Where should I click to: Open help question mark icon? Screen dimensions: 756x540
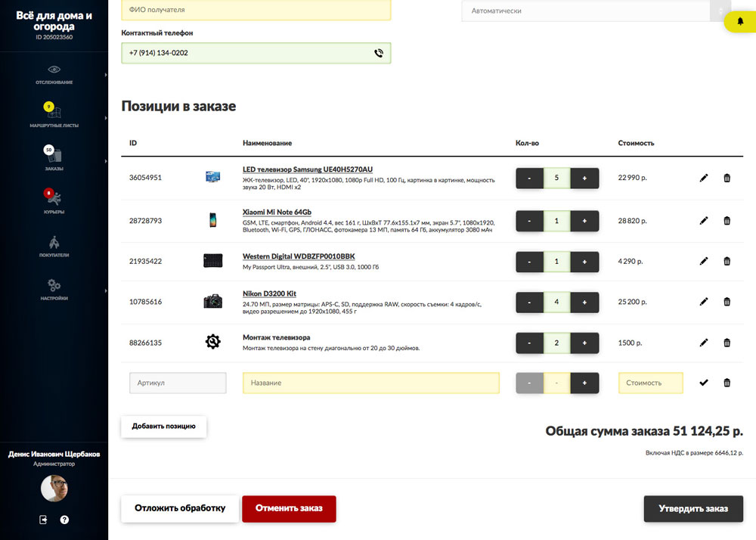tap(64, 520)
